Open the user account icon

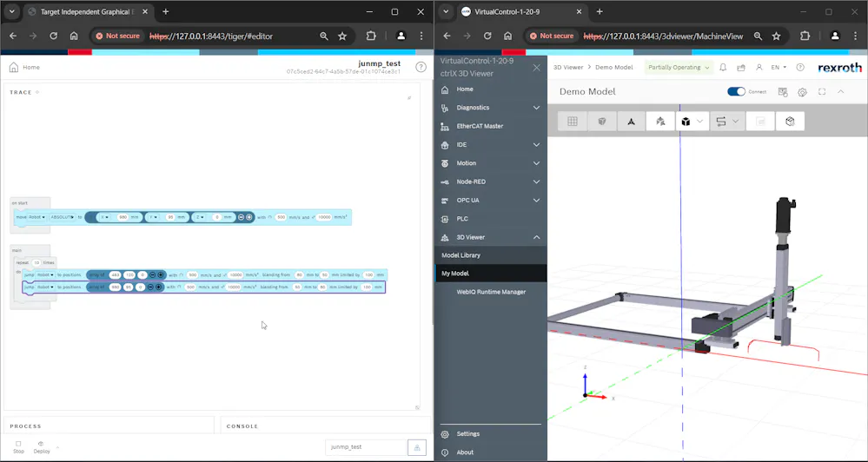[x=759, y=67]
